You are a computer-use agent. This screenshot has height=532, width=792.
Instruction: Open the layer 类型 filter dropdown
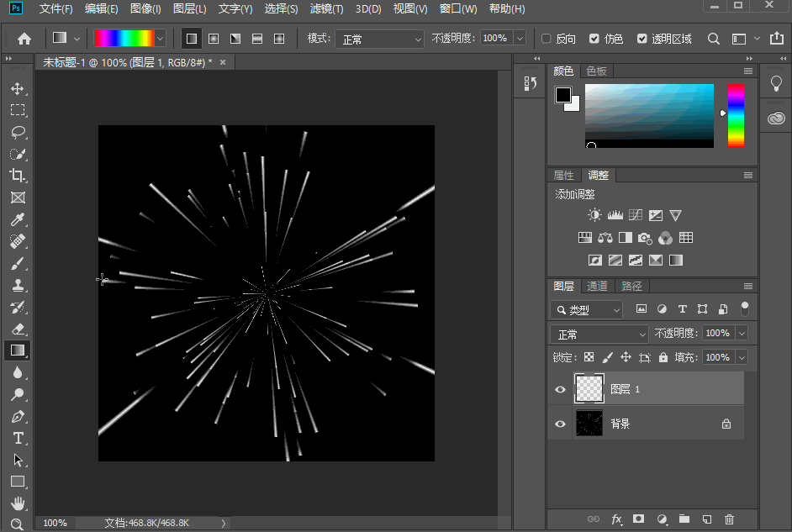587,310
